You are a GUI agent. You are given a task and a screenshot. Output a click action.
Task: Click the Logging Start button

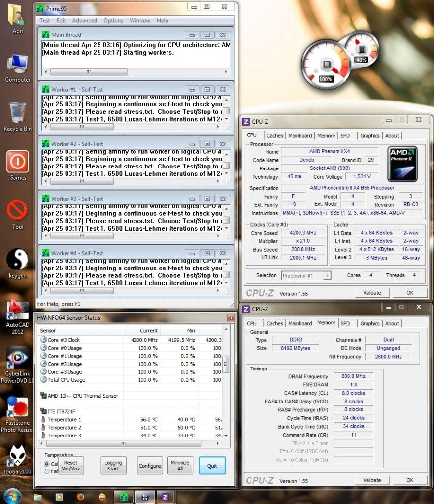(x=113, y=466)
